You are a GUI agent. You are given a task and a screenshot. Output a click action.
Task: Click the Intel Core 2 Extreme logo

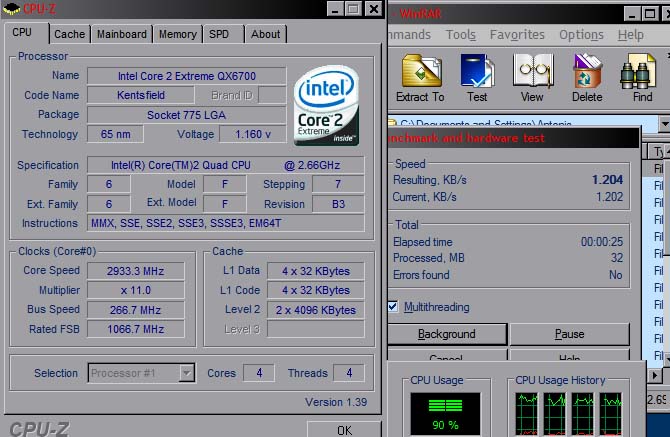(326, 106)
